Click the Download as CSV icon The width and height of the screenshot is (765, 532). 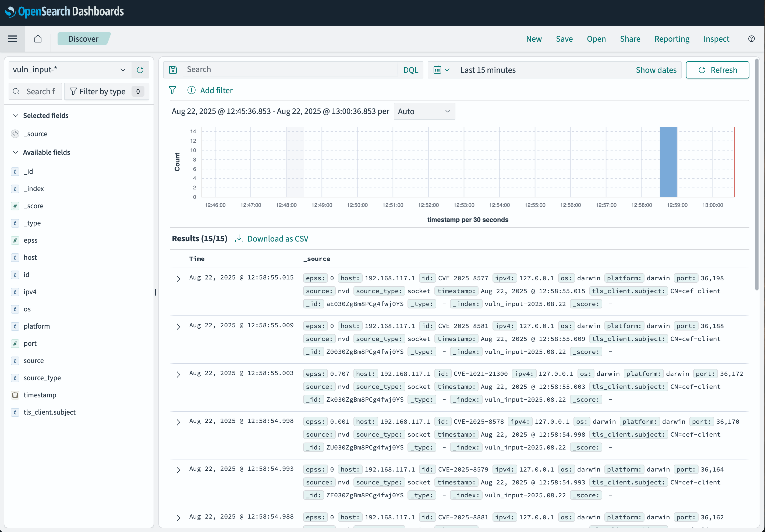pos(239,239)
